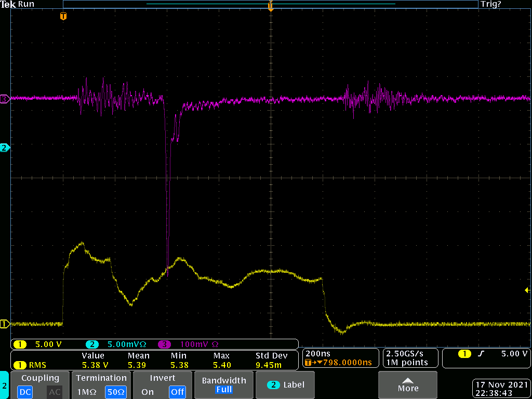Screen dimensions: 532x399
Task: Set coupling to DC
Action: coord(25,392)
